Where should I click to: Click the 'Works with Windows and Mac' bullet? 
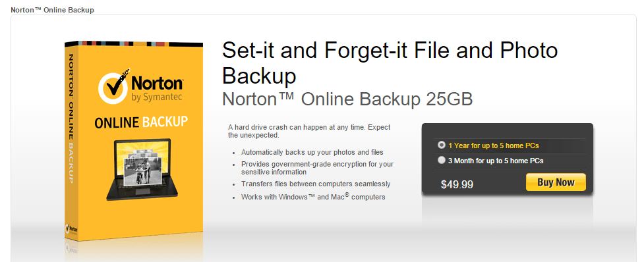coord(313,196)
